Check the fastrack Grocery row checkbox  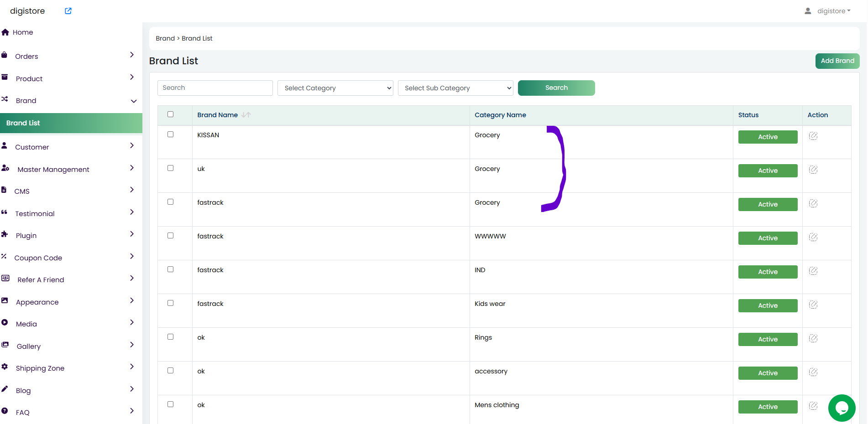[171, 202]
